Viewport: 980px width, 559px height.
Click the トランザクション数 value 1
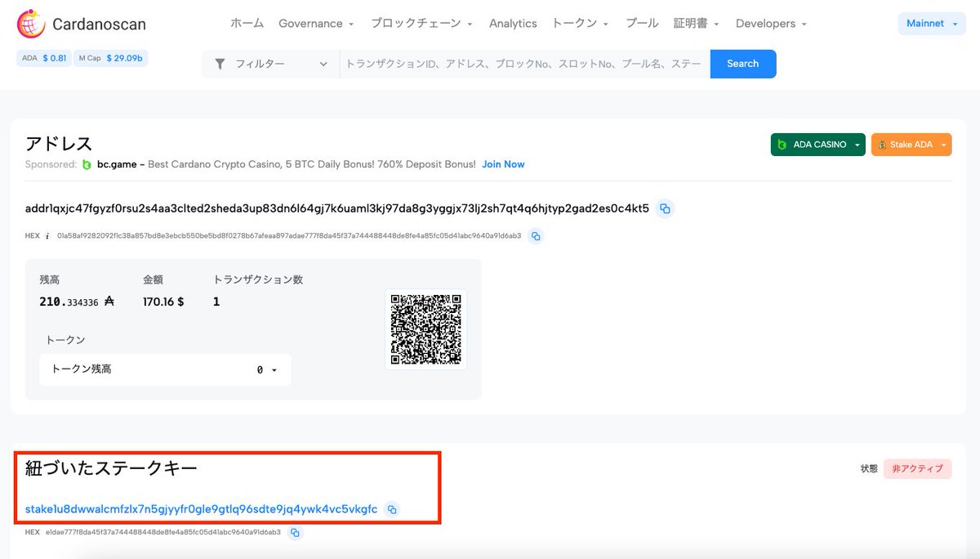[216, 302]
